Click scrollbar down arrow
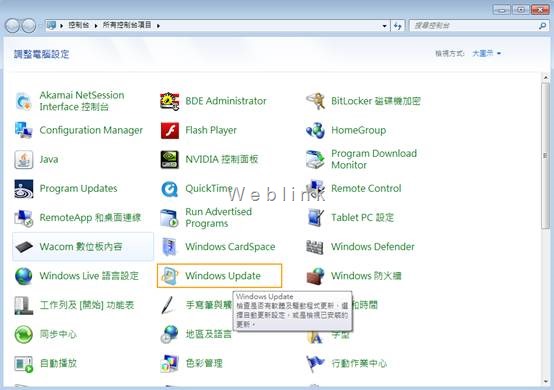The width and height of the screenshot is (554, 390). click(546, 382)
